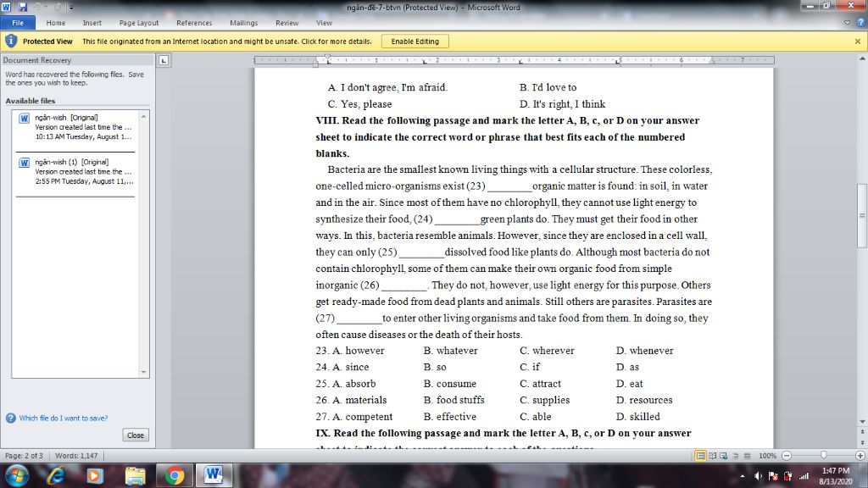Click the zoom out minus button
Image resolution: width=868 pixels, height=488 pixels.
pyautogui.click(x=787, y=456)
